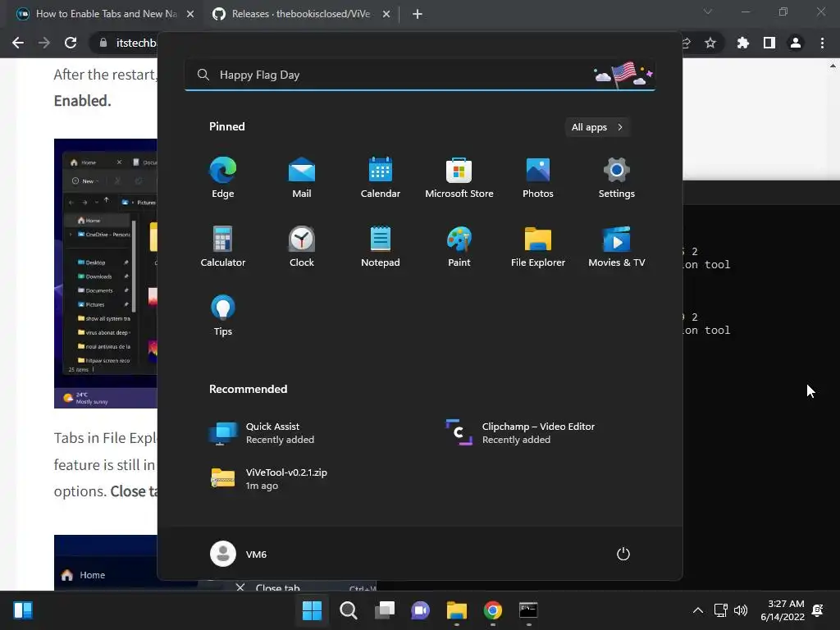The width and height of the screenshot is (840, 630).
Task: Launch Movies & TV app
Action: [617, 246]
